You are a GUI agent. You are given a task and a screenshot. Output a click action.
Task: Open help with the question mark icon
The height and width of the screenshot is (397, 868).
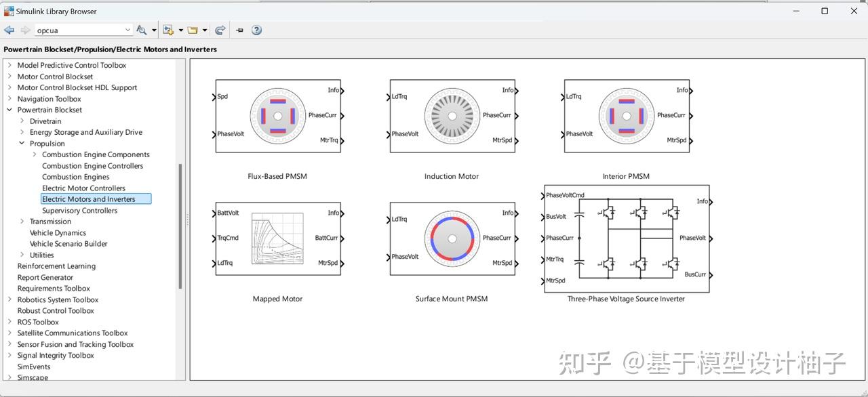coord(256,30)
